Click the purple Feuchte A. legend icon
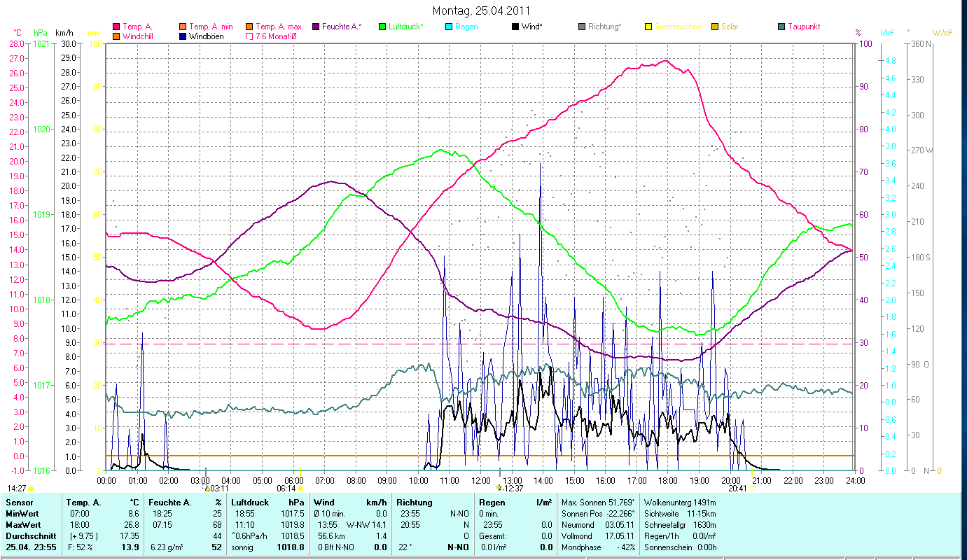 tap(316, 27)
